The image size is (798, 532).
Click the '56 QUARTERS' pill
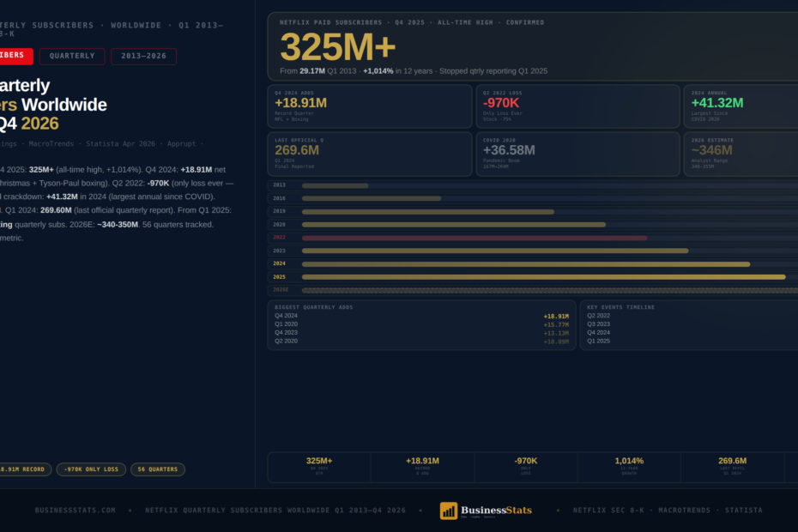(x=158, y=469)
